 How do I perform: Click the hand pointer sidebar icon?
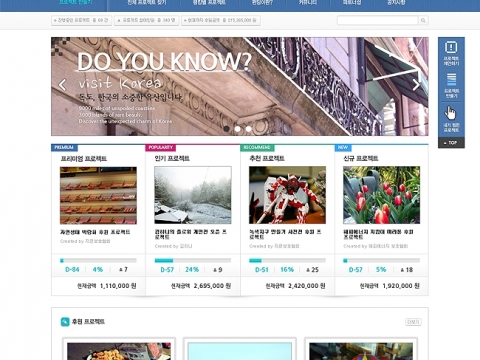coord(450,113)
